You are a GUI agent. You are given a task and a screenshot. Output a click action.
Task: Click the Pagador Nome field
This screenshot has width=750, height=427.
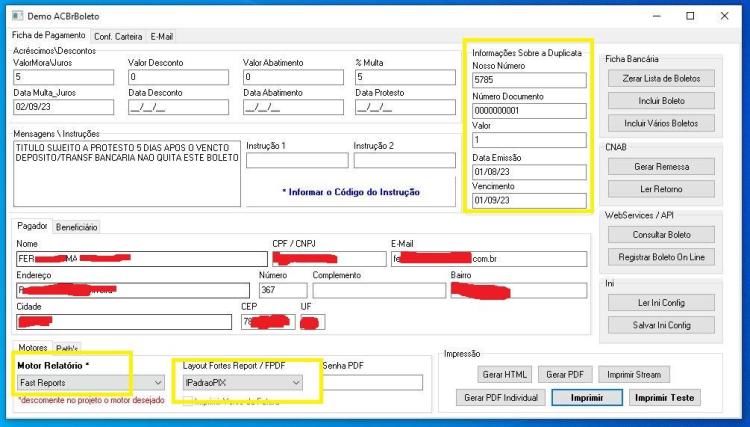(x=142, y=259)
